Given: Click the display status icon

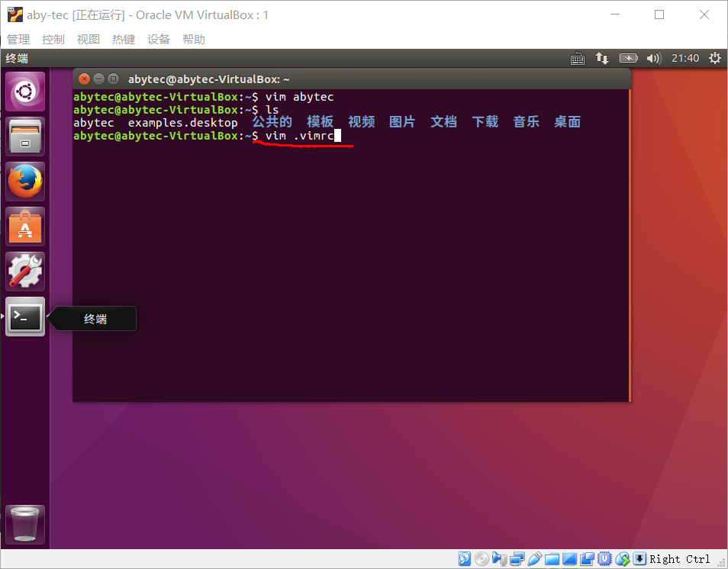Looking at the screenshot, I should 570,559.
